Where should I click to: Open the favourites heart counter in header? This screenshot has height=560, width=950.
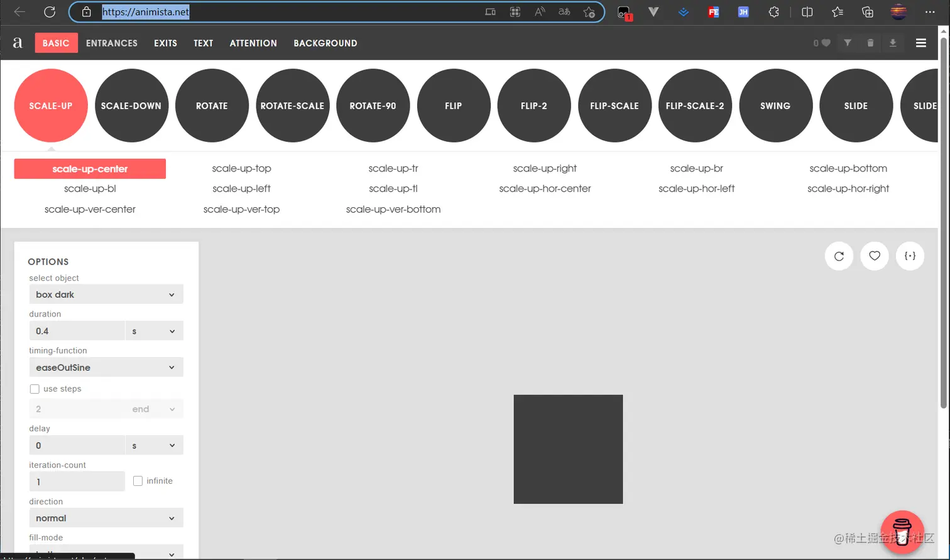(822, 43)
